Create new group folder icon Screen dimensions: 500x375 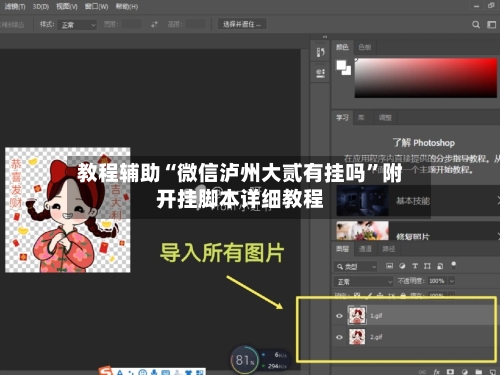(479, 372)
